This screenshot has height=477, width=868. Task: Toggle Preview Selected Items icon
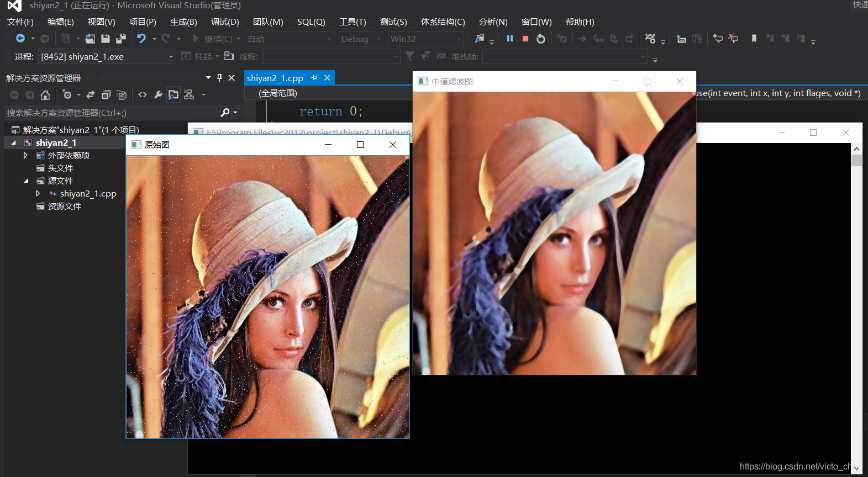tap(173, 95)
